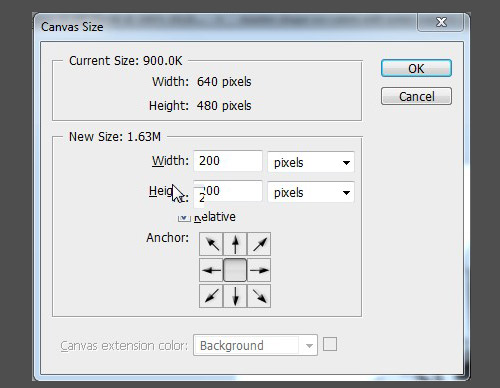Click OK to apply canvas size

pyautogui.click(x=416, y=68)
